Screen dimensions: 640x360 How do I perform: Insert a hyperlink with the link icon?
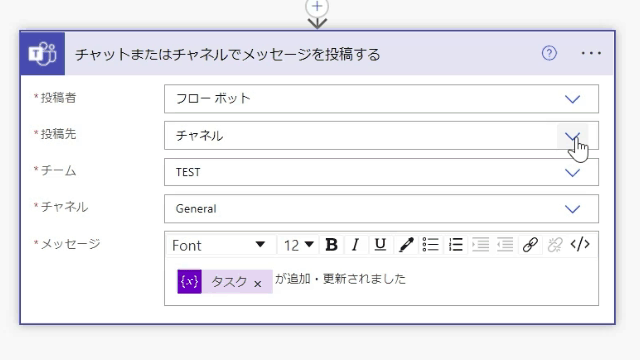click(530, 245)
